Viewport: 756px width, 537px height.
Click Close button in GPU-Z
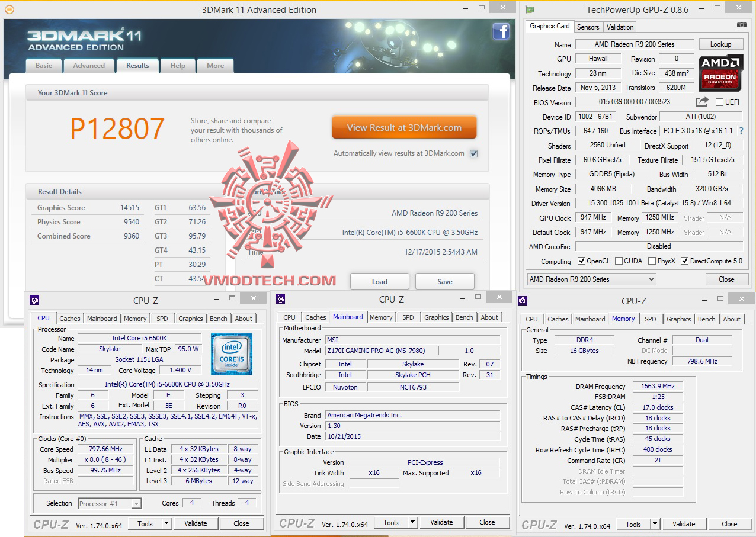coord(726,279)
